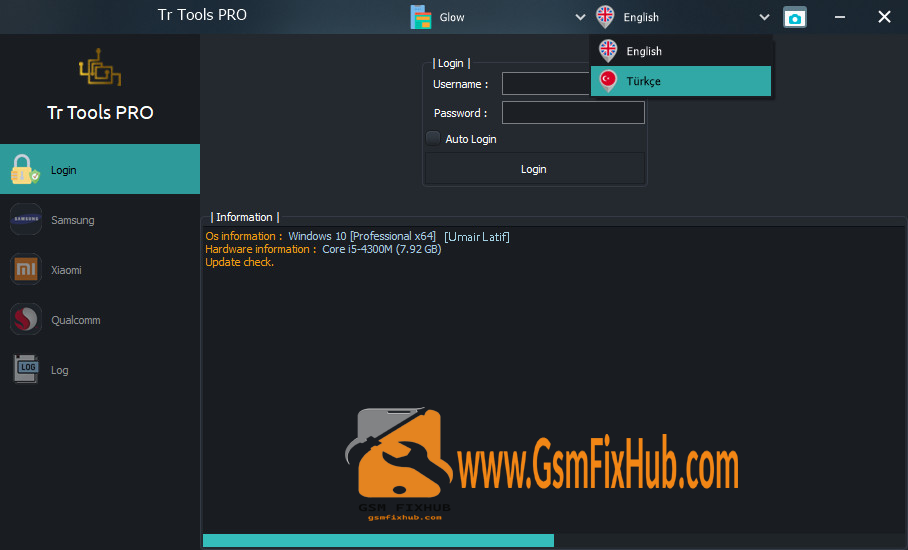Open the Login tab label in the sidebar

(x=64, y=170)
